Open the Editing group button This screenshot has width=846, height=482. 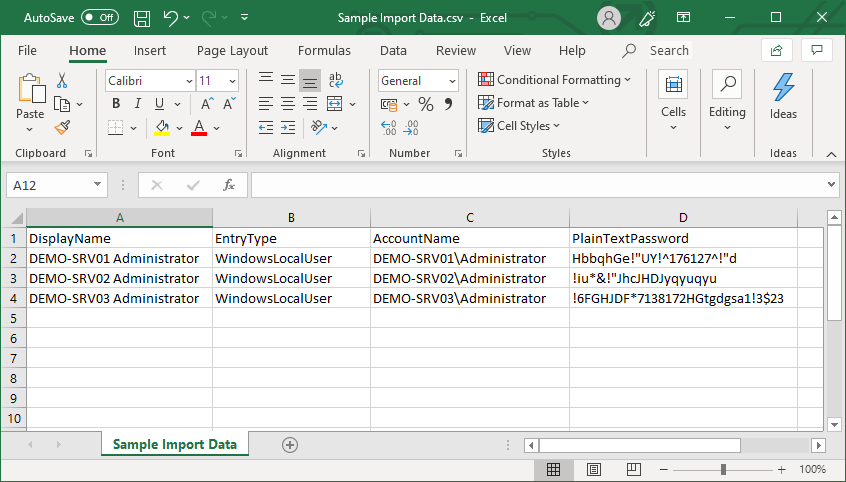[x=727, y=101]
